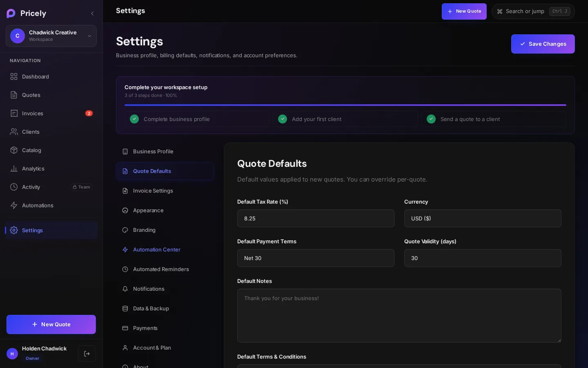Open the Account & Plan tab
The image size is (588, 368).
[165, 348]
